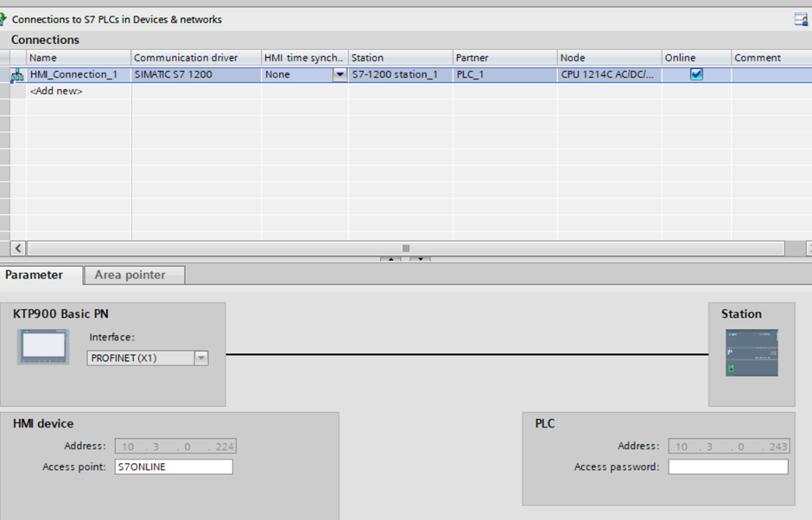Click the PLC Access password field

pyautogui.click(x=728, y=466)
